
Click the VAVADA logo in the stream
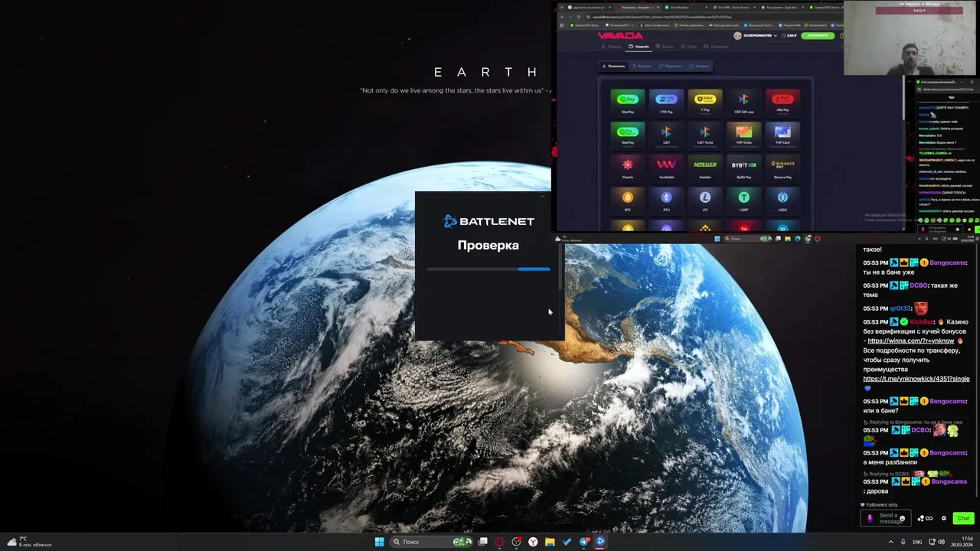pos(620,36)
